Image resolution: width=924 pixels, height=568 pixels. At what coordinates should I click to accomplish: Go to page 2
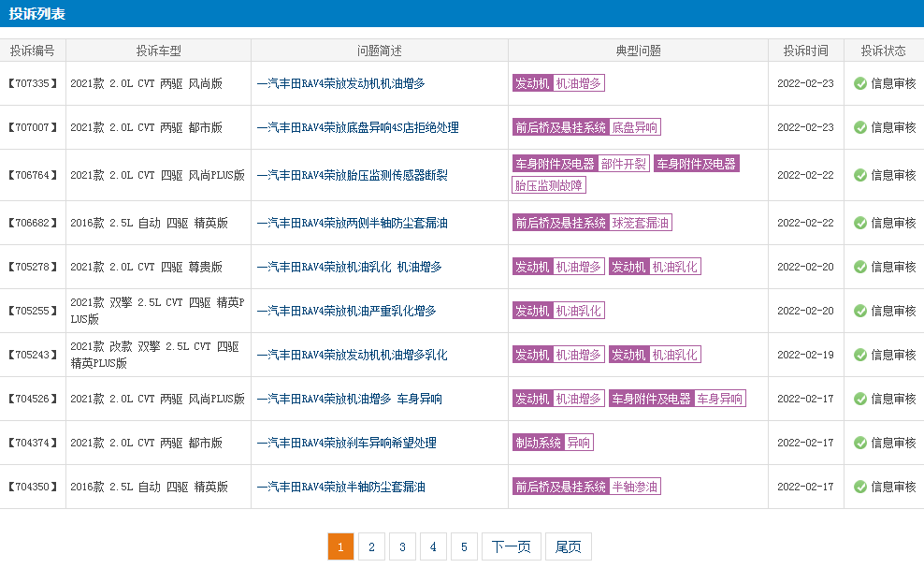point(371,546)
